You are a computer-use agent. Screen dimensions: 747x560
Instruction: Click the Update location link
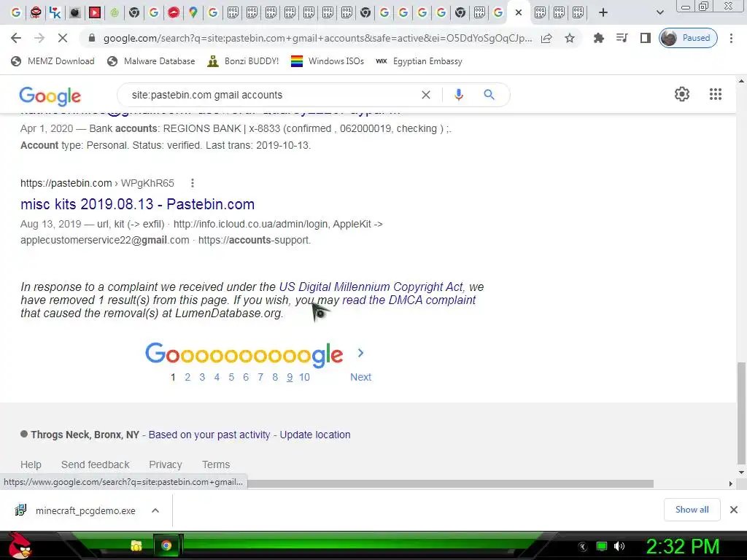click(315, 435)
